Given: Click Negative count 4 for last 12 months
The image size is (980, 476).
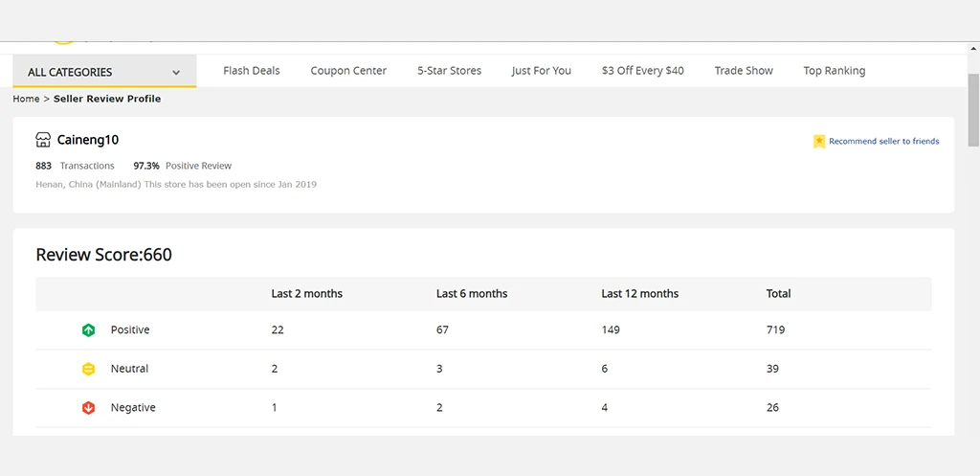Looking at the screenshot, I should [x=605, y=407].
